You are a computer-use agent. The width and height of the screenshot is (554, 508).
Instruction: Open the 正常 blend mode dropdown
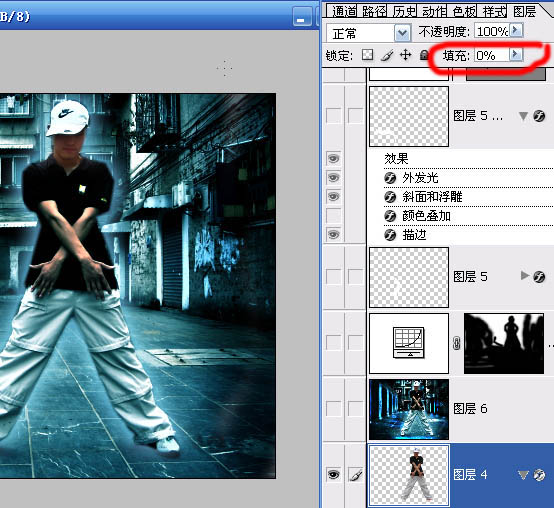point(402,34)
